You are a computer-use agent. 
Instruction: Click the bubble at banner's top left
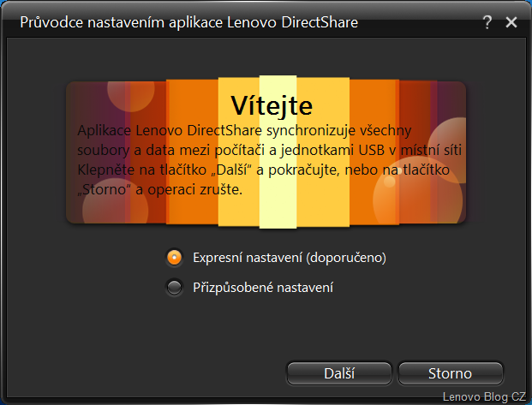click(x=131, y=92)
